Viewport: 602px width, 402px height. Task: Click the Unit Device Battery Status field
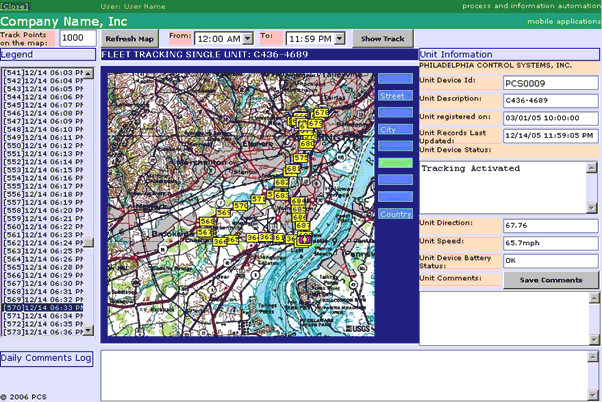tap(551, 261)
